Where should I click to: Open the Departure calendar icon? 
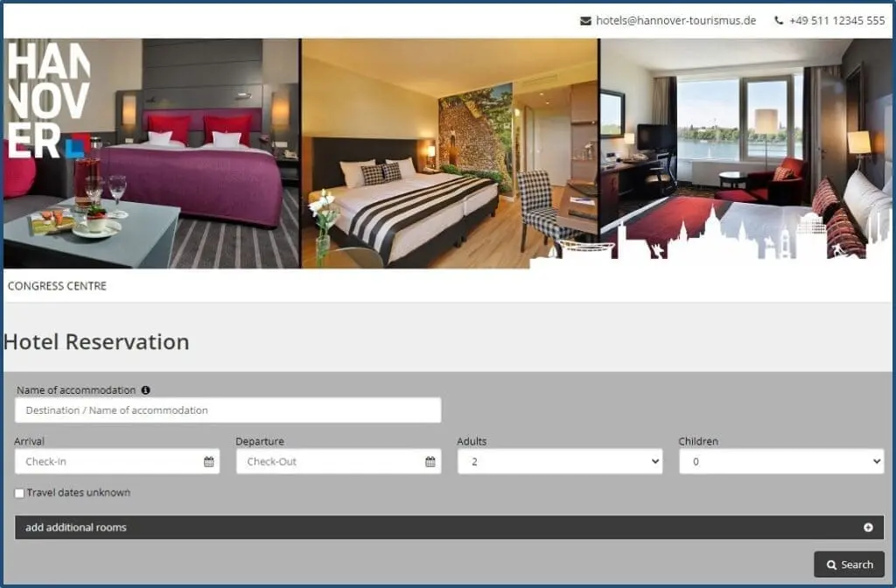pos(430,462)
